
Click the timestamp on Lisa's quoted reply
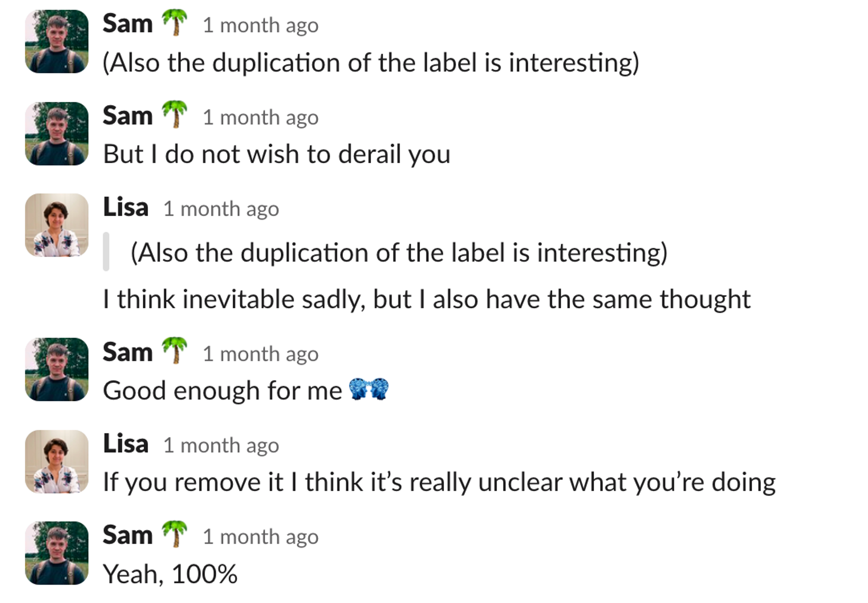point(221,209)
